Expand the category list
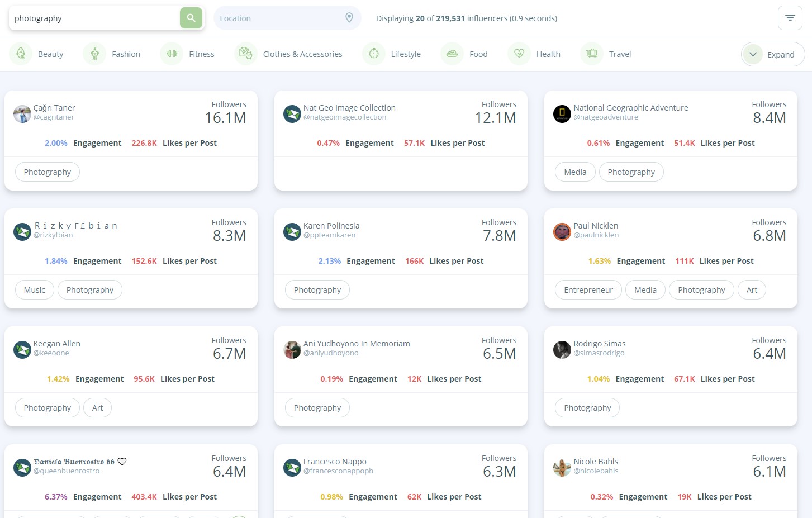812x518 pixels. [773, 54]
